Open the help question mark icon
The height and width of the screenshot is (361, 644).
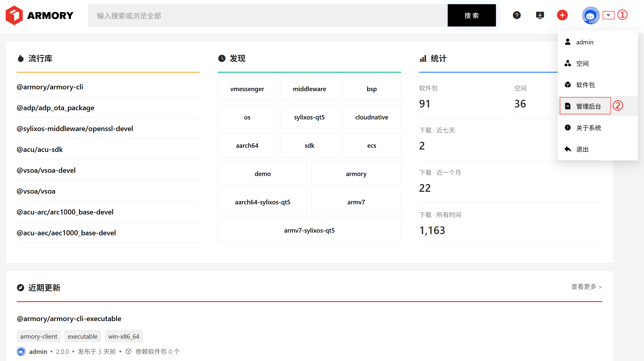click(x=517, y=15)
